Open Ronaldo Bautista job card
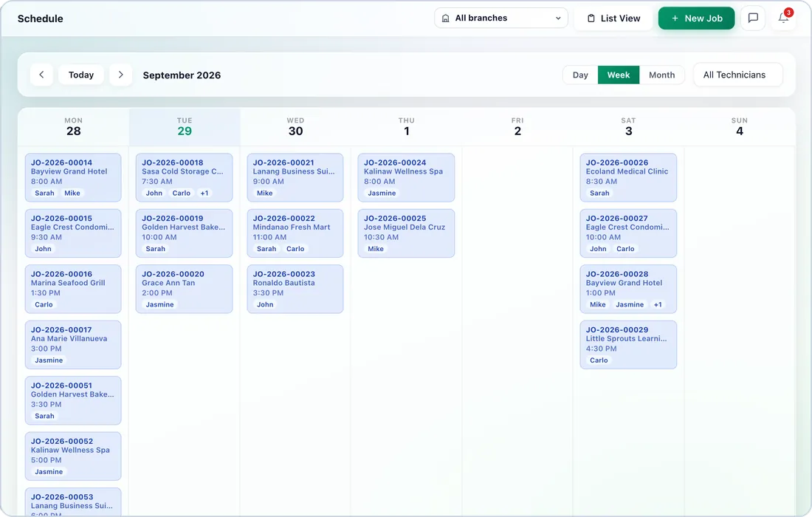Image resolution: width=812 pixels, height=517 pixels. [x=295, y=289]
